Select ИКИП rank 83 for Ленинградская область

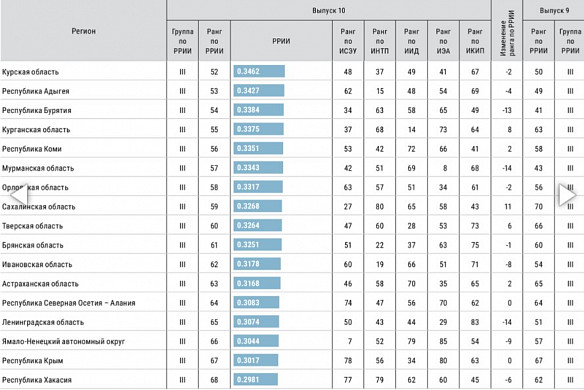(475, 322)
